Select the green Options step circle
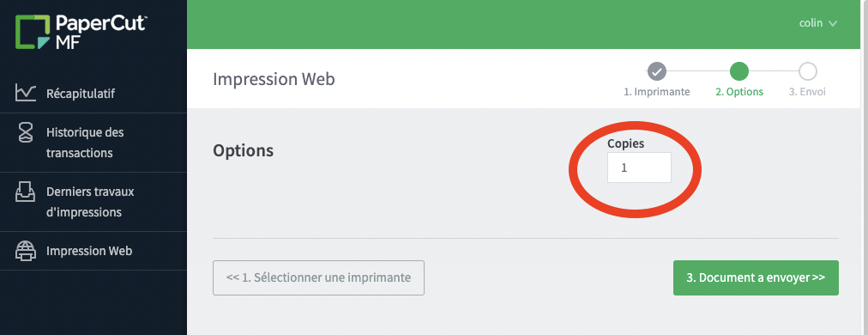The width and height of the screenshot is (868, 335). point(739,71)
